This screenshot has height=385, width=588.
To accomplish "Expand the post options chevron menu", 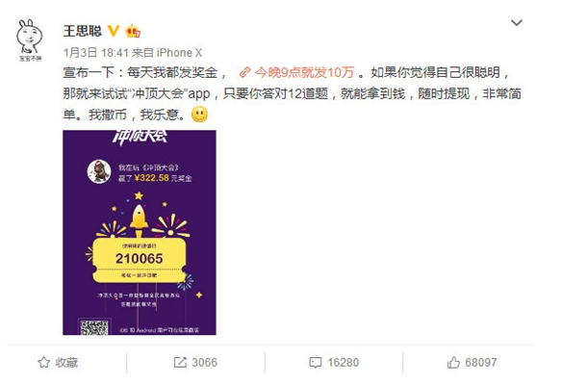I will coord(517,23).
